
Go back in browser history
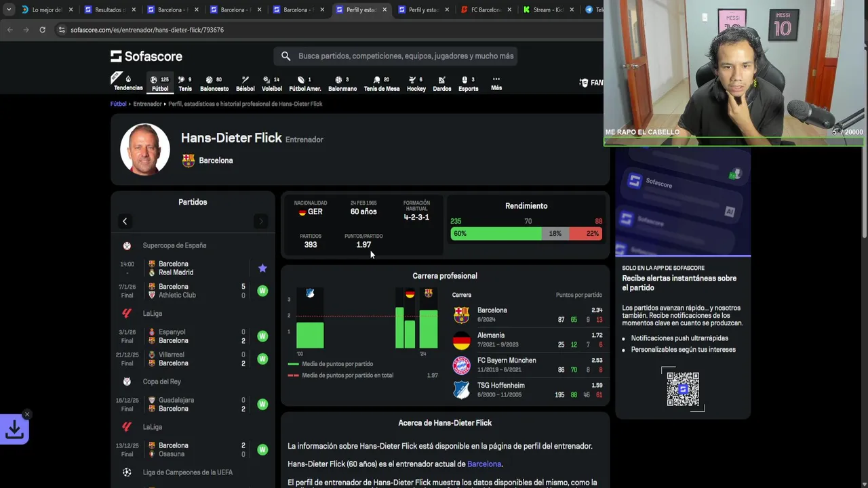tap(9, 30)
